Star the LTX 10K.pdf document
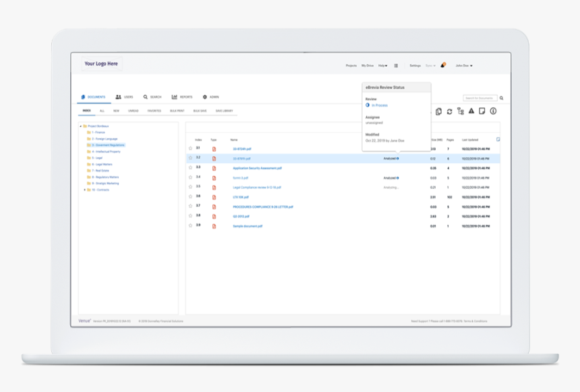Image resolution: width=580 pixels, height=392 pixels. pyautogui.click(x=190, y=197)
